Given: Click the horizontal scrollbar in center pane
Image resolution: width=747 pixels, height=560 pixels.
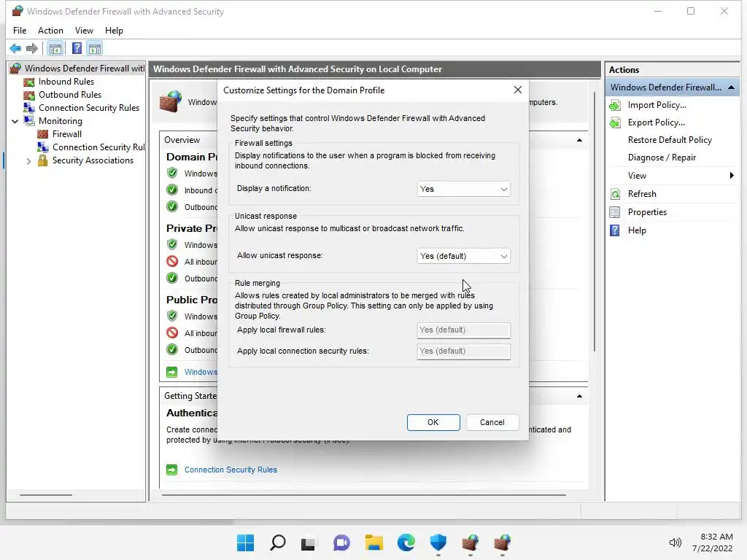Looking at the screenshot, I should 364,495.
